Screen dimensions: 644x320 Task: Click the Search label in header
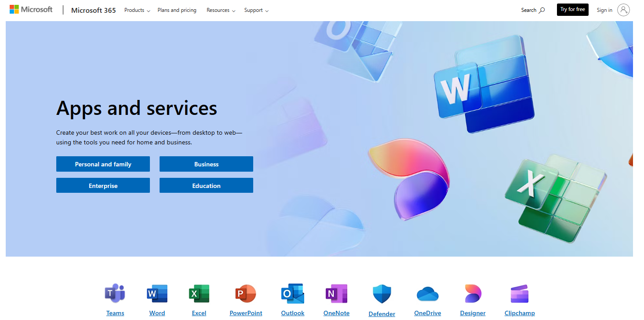coord(529,10)
